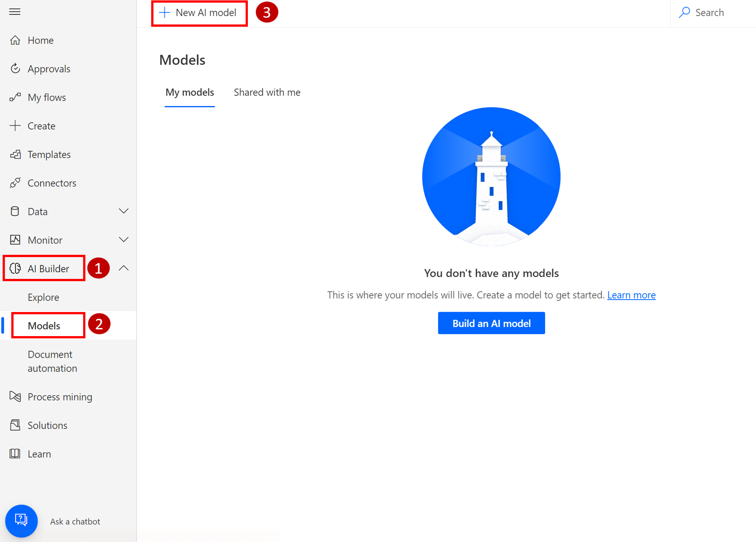The height and width of the screenshot is (542, 756).
Task: Click the Home house icon
Action: point(15,40)
